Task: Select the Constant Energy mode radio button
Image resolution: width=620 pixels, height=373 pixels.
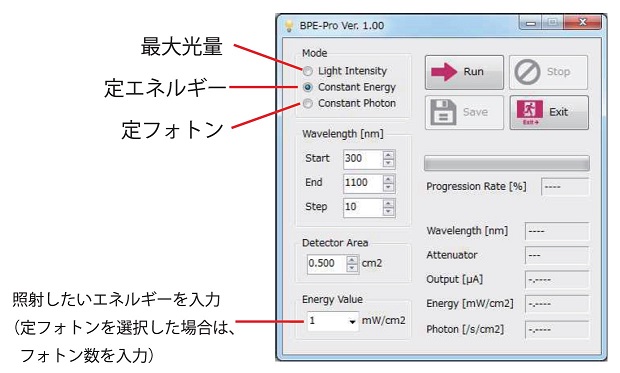Action: point(308,87)
